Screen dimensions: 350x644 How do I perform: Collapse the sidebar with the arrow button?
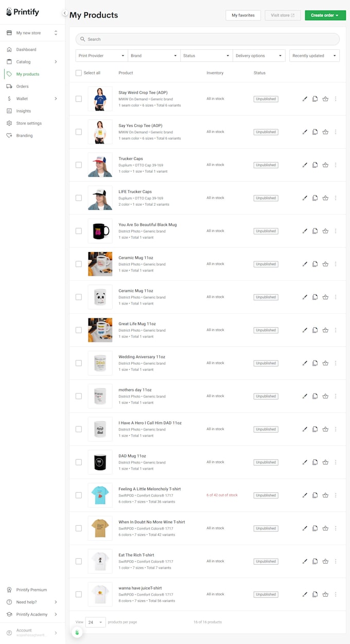click(x=64, y=13)
